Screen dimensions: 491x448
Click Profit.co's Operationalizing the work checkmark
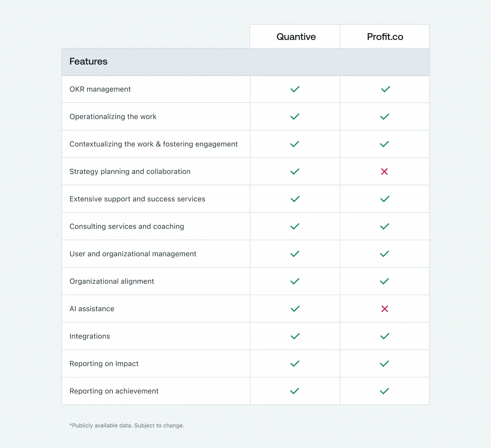coord(384,117)
